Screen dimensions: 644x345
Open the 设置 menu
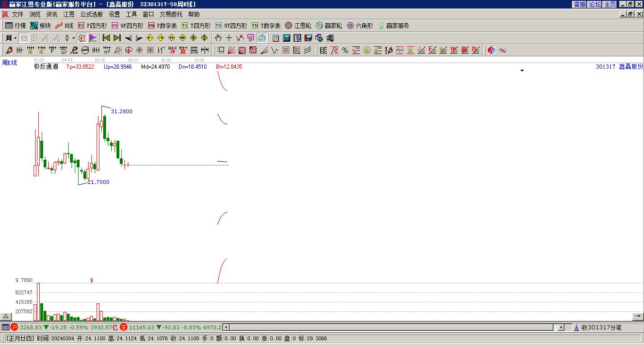click(x=114, y=14)
